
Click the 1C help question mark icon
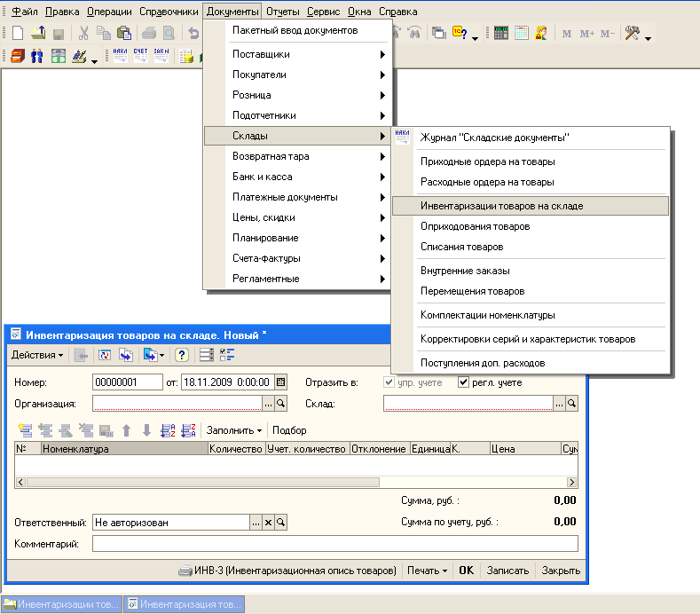[x=460, y=33]
